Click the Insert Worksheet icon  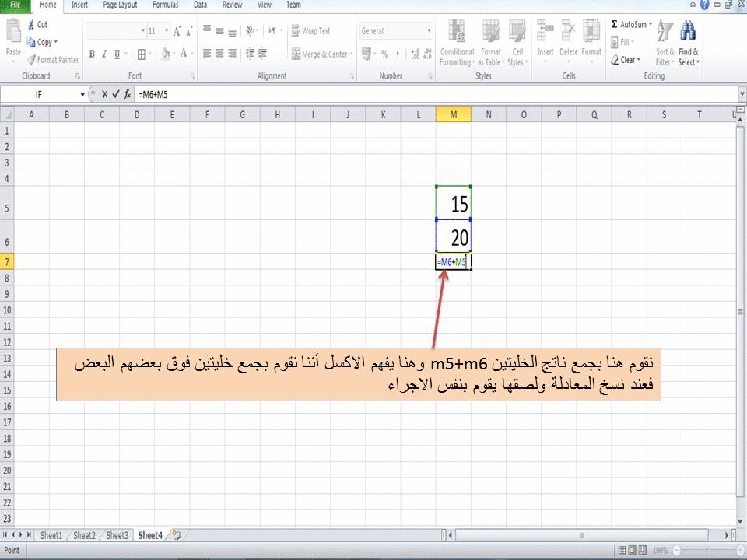coord(177,535)
